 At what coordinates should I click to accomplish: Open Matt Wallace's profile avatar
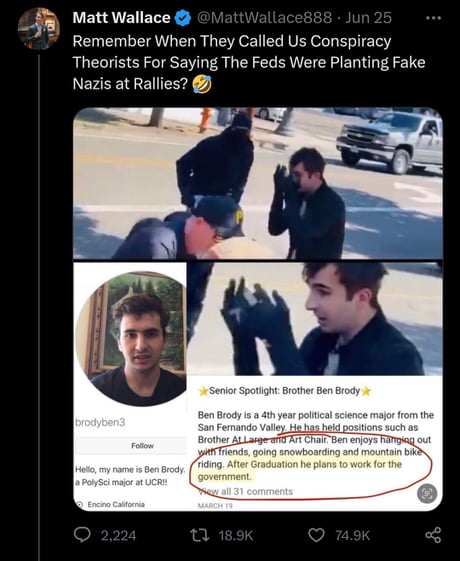pos(39,29)
